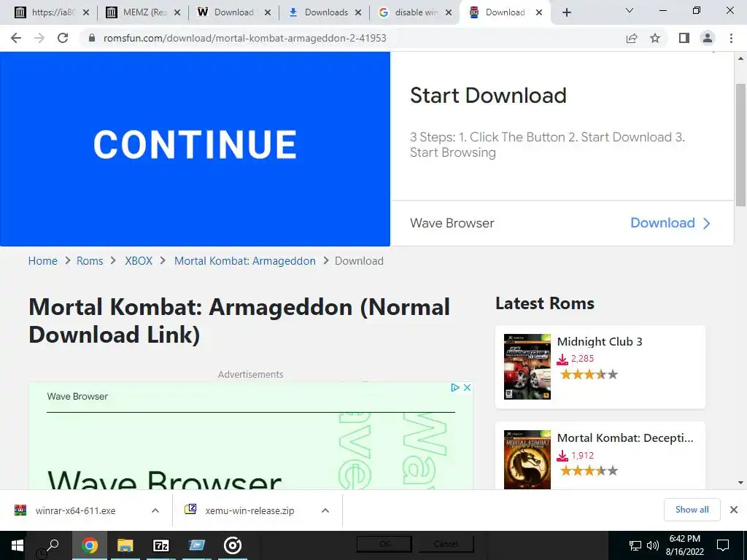
Task: Open Chrome's three-dot menu
Action: (731, 38)
